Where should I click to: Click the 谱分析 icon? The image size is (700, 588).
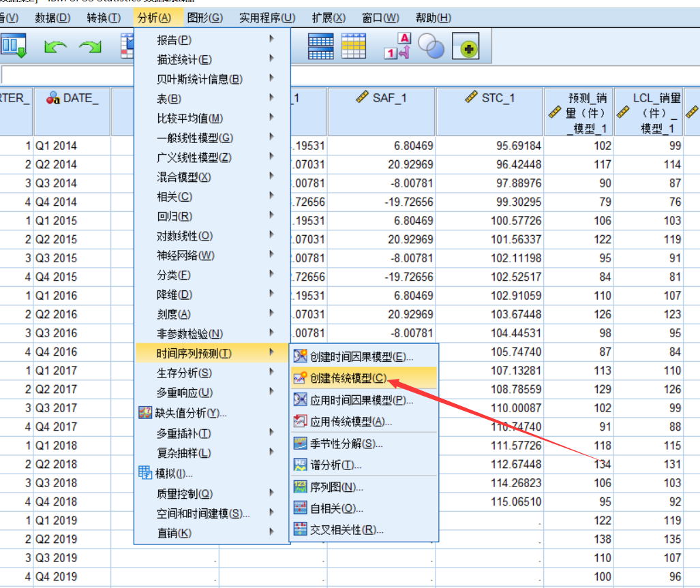300,465
